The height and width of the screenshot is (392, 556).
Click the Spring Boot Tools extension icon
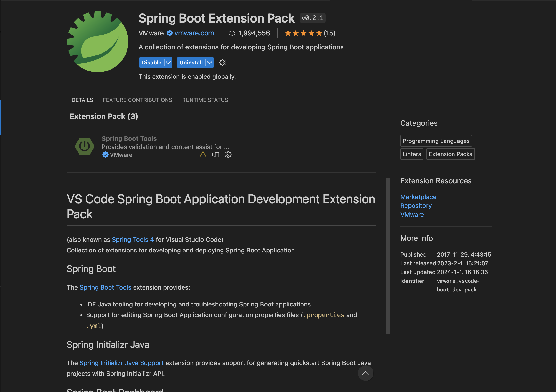point(84,146)
